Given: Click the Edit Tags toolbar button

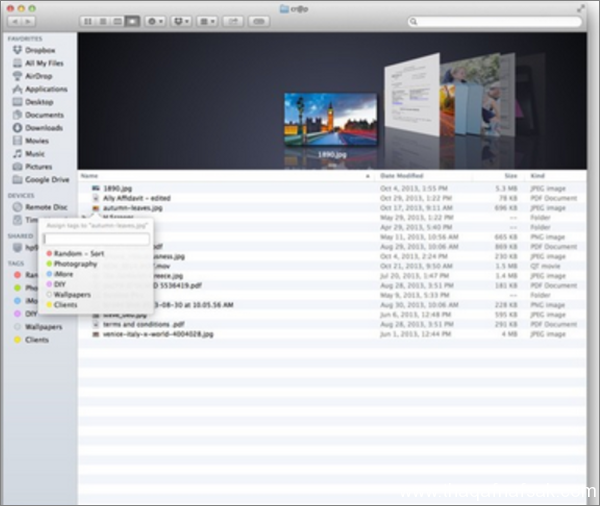Looking at the screenshot, I should (259, 21).
